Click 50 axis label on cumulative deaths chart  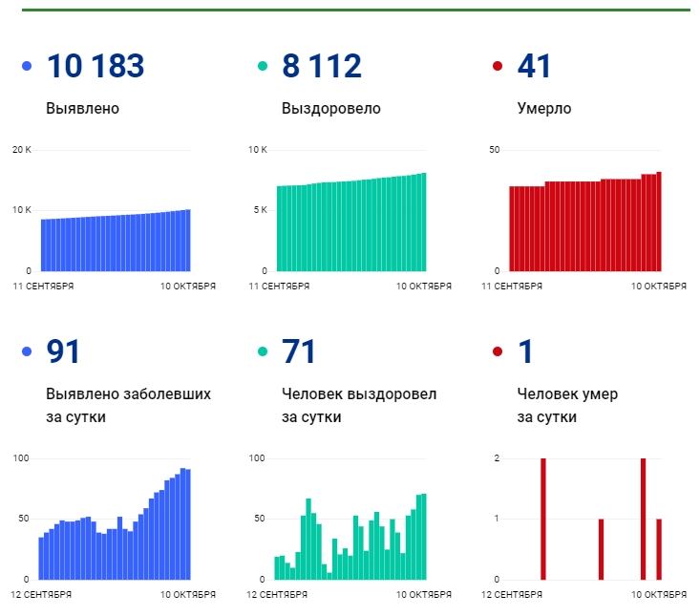(x=494, y=150)
